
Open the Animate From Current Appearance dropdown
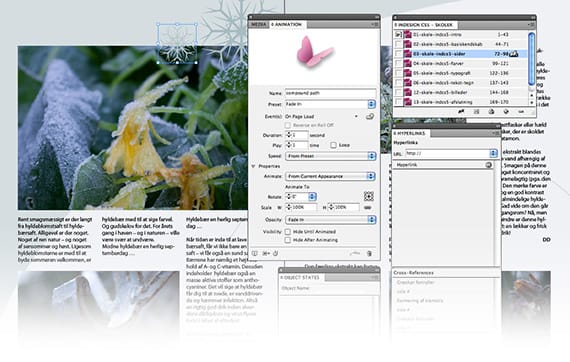tap(330, 176)
